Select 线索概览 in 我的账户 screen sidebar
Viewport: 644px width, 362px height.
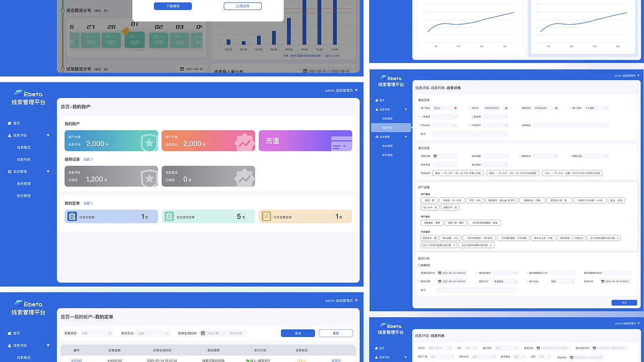pyautogui.click(x=24, y=147)
